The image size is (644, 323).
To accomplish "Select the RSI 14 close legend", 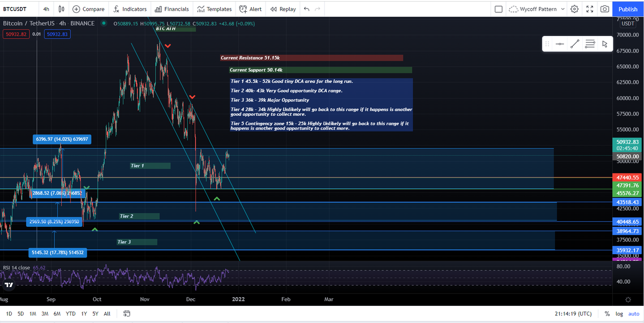I will 17,267.
